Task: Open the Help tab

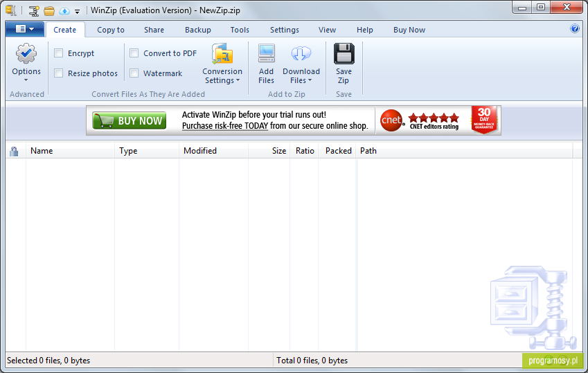Action: tap(365, 30)
